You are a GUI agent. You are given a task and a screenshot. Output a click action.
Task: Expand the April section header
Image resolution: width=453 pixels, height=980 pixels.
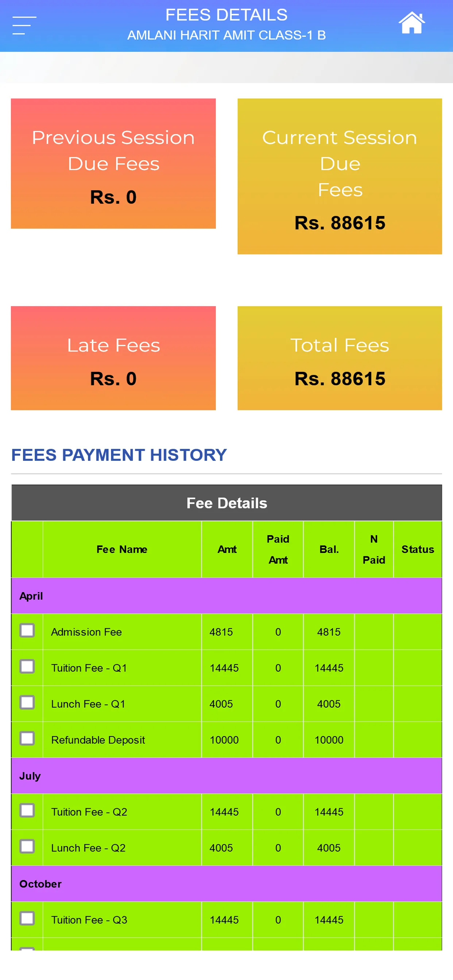point(226,595)
